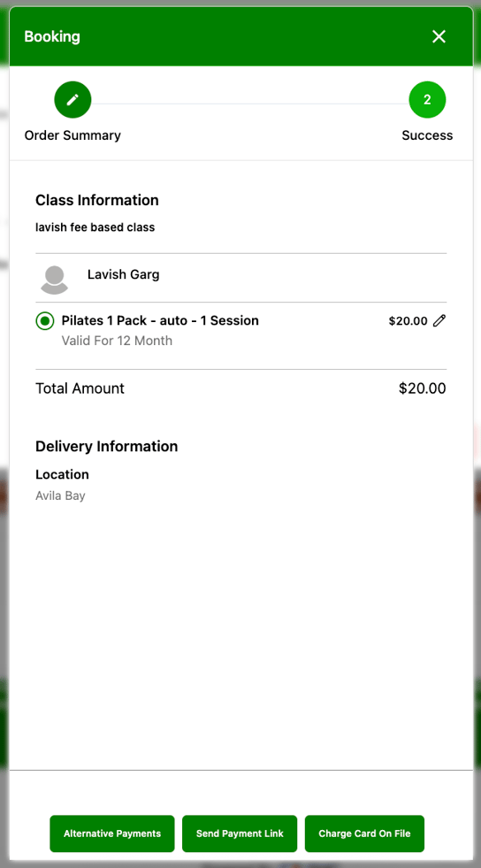481x868 pixels.
Task: Click the Delivery Information heading
Action: [107, 446]
